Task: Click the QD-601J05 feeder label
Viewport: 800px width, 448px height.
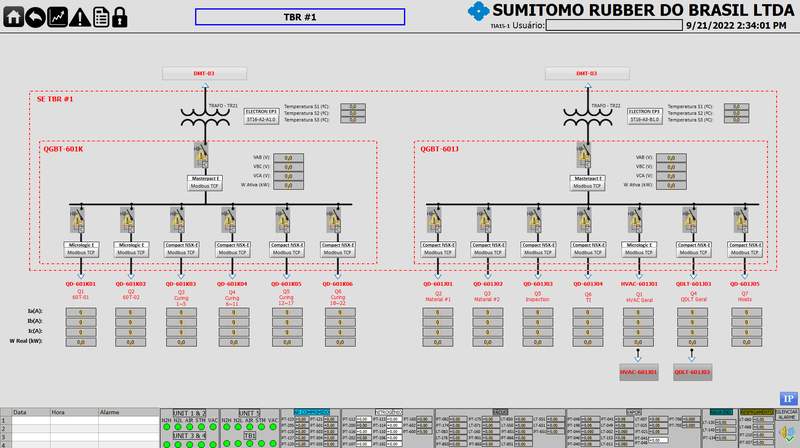Action: (744, 284)
